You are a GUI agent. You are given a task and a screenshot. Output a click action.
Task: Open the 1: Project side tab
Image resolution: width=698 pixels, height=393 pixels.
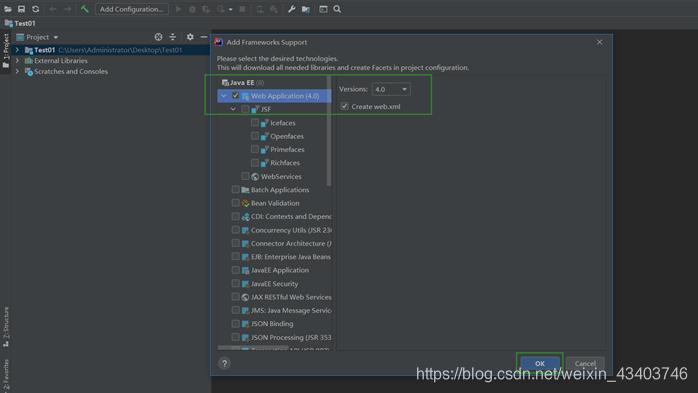[x=6, y=50]
